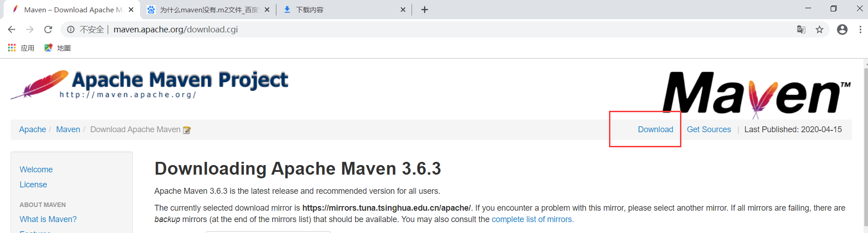Switch to the Maven – Download Apache tab
The width and height of the screenshot is (868, 233).
click(73, 10)
